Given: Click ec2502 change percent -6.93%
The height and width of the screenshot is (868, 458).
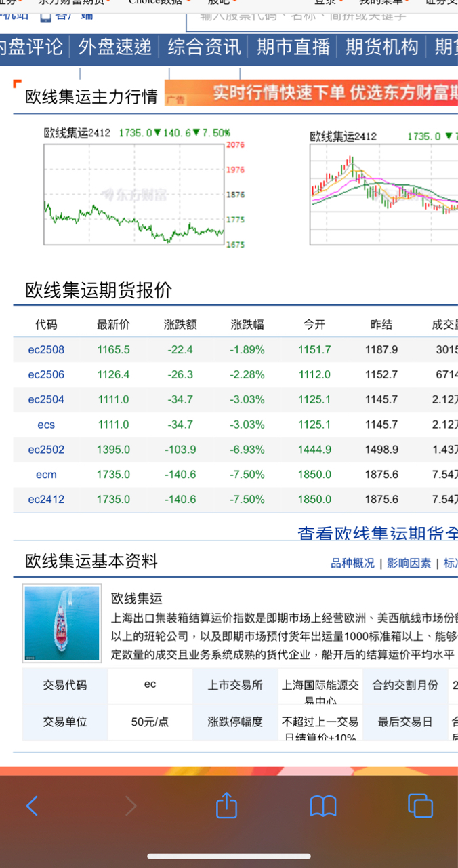Looking at the screenshot, I should tap(247, 450).
